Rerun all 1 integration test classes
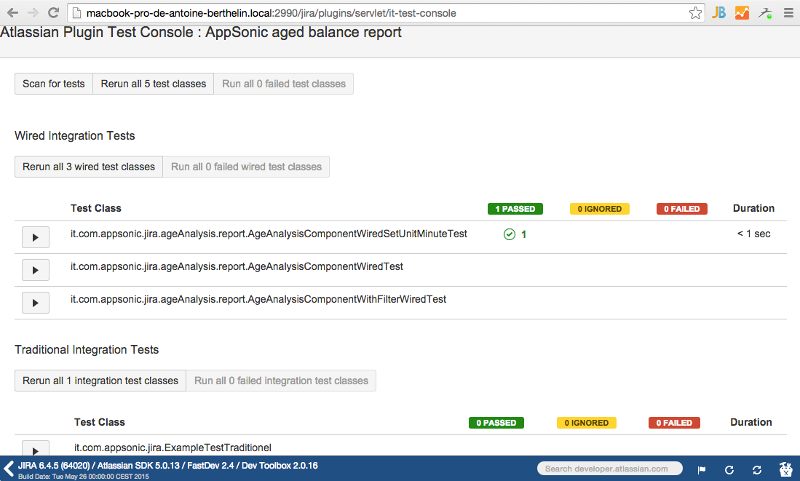 [x=101, y=381]
